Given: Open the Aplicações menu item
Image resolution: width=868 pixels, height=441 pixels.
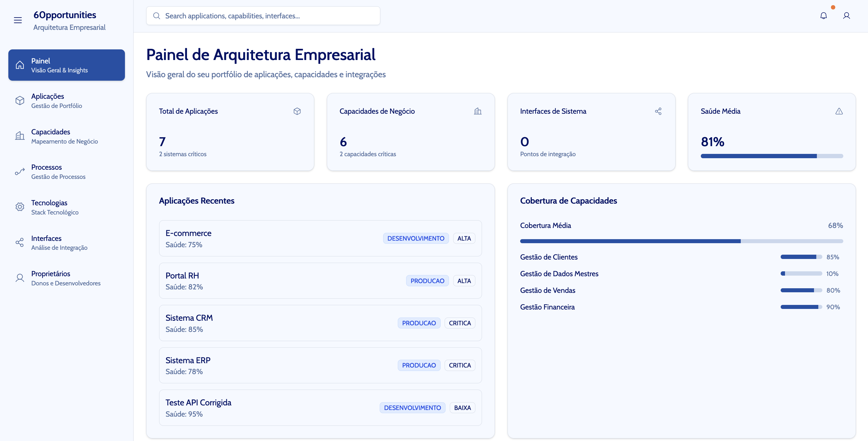Looking at the screenshot, I should [66, 101].
